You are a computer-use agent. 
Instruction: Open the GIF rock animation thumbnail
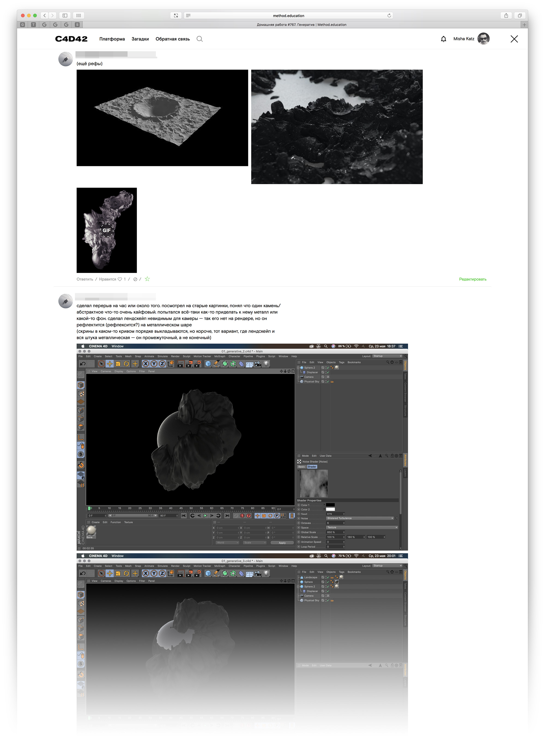coord(107,230)
